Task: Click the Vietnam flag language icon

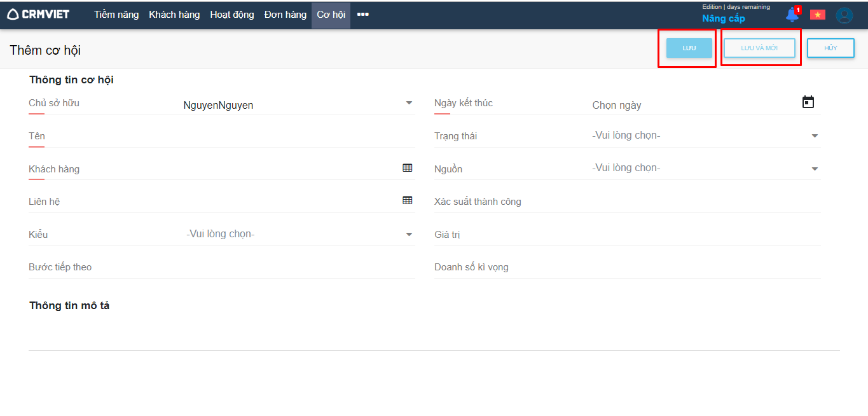Action: [x=817, y=15]
